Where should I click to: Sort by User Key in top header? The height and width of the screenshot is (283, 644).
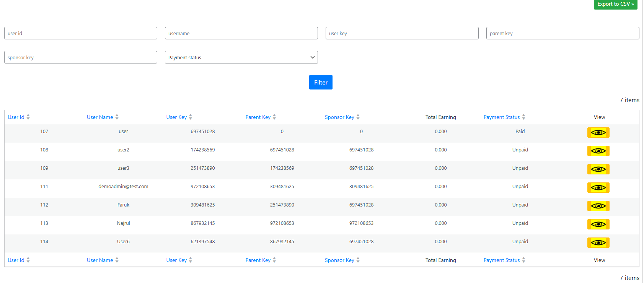click(x=176, y=117)
